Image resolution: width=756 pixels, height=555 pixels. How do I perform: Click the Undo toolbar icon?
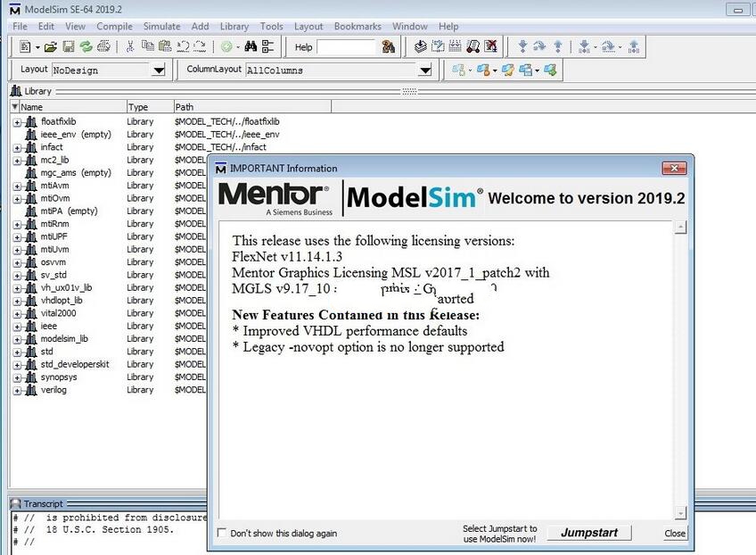point(183,46)
